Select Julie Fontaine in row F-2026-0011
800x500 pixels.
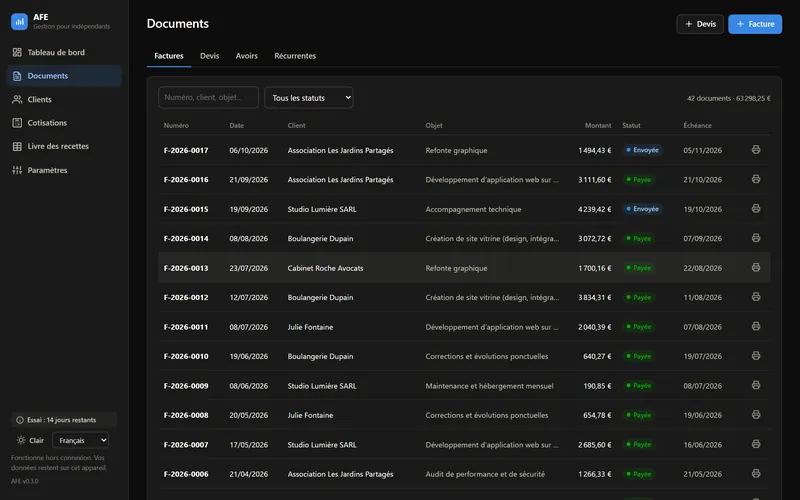(x=310, y=327)
